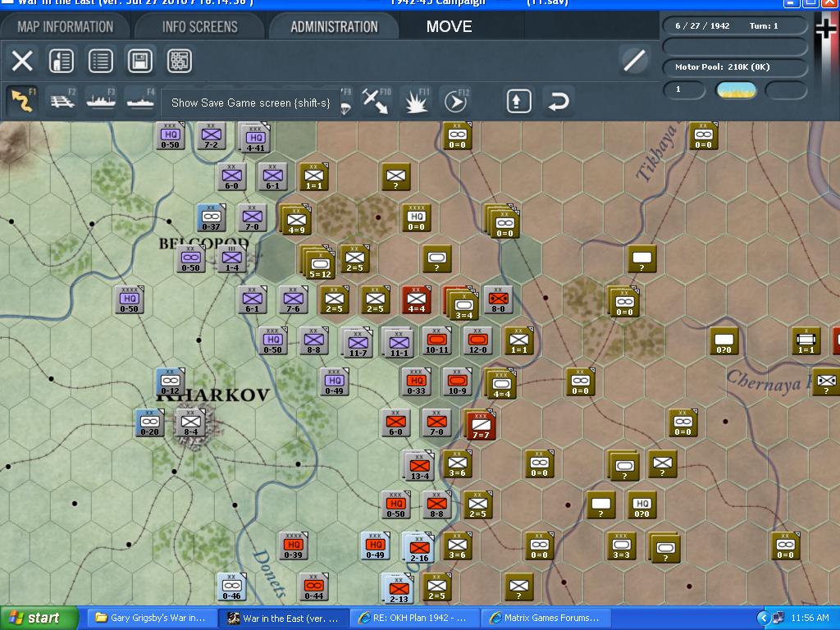Screen dimensions: 840x630
Task: Select the blue 0-12 unit above Kharkov
Action: coord(170,381)
